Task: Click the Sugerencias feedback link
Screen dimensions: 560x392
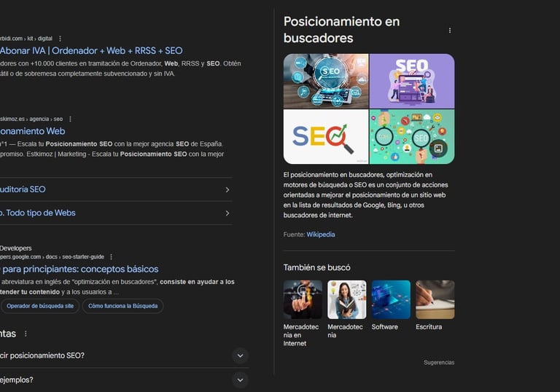Action: [439, 362]
